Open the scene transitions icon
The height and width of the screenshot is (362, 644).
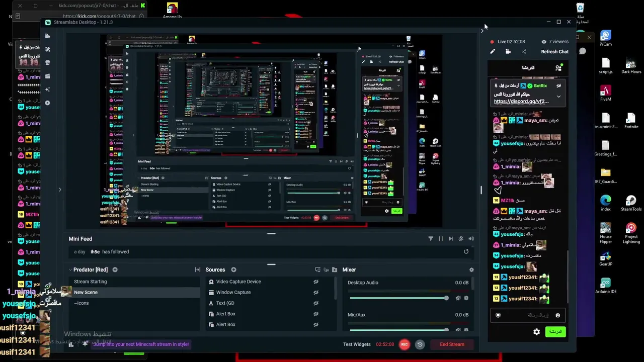click(x=198, y=270)
